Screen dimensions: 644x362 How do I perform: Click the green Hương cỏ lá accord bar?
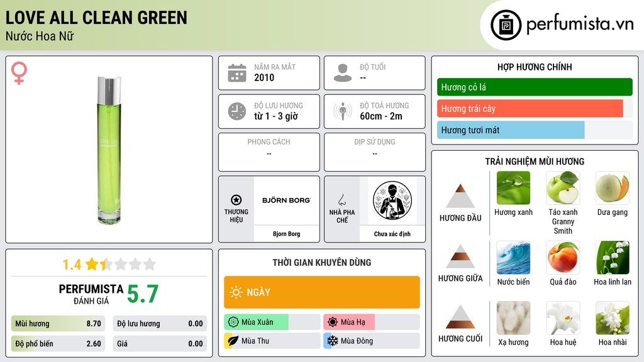(x=535, y=87)
